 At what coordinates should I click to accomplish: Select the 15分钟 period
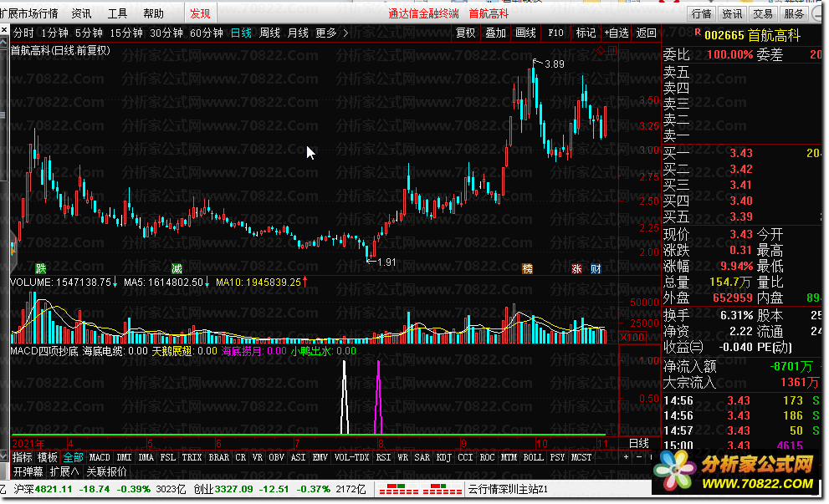pyautogui.click(x=126, y=33)
